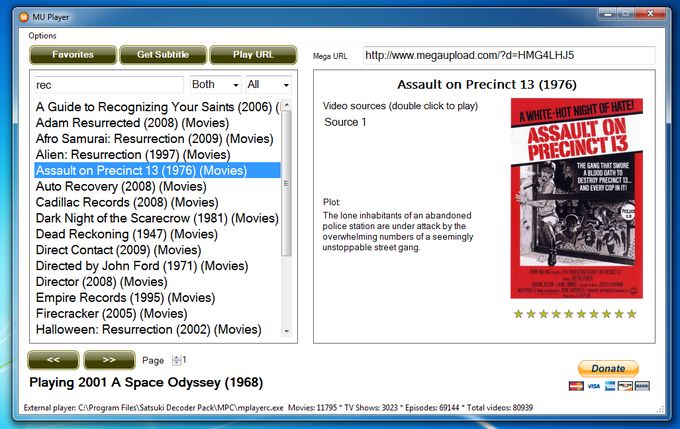Click the Bank payment icon
This screenshot has height=429, width=680.
tap(642, 386)
